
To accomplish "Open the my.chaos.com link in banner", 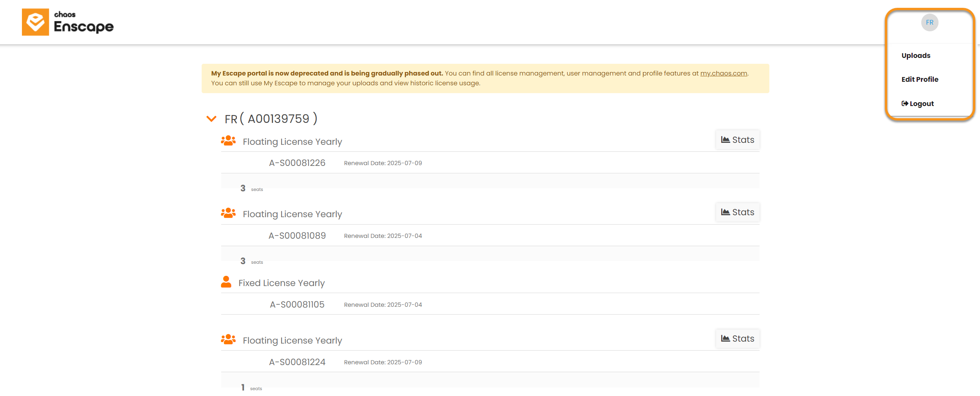I will click(724, 73).
